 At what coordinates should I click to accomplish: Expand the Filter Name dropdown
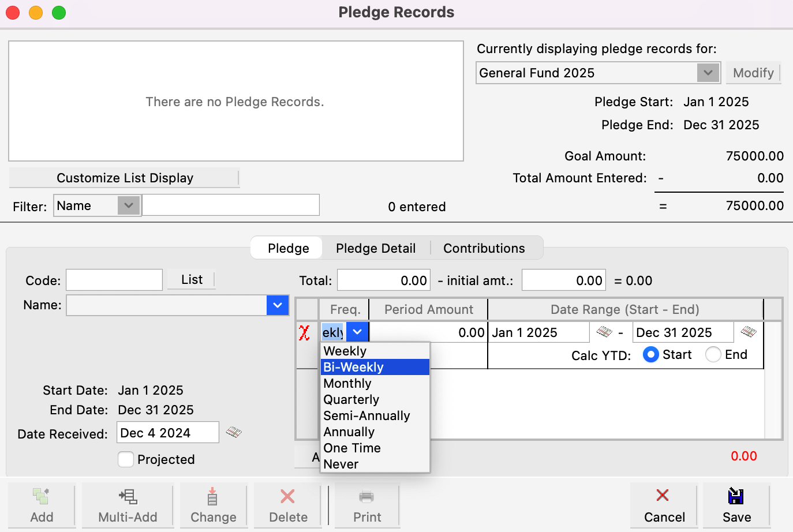pyautogui.click(x=129, y=205)
